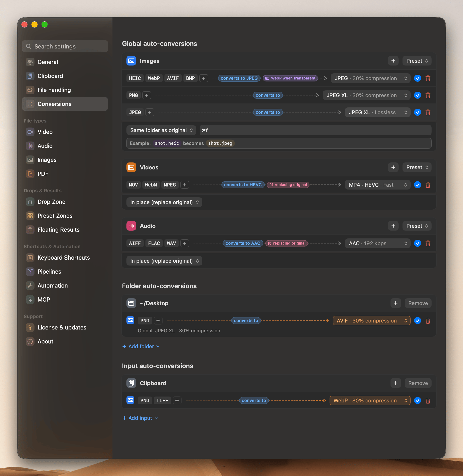Image resolution: width=463 pixels, height=476 pixels.
Task: Open the JPEG 30% compression output dropdown
Action: pyautogui.click(x=370, y=78)
